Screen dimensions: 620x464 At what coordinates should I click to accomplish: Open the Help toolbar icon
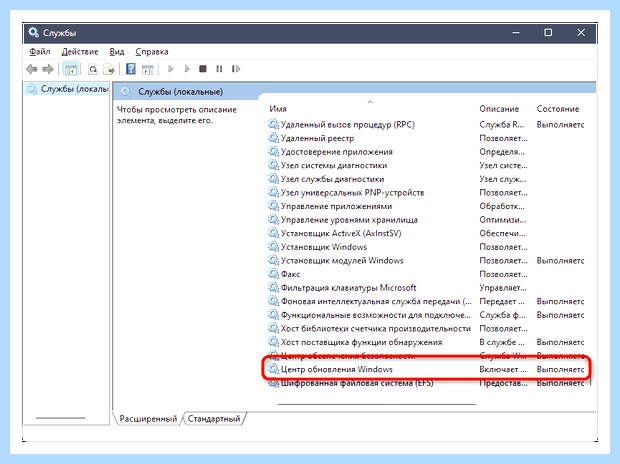130,69
